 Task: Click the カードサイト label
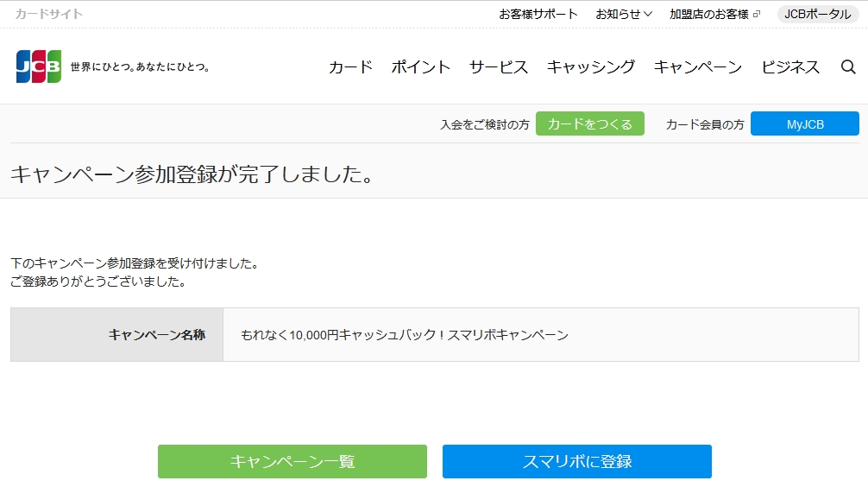[48, 14]
